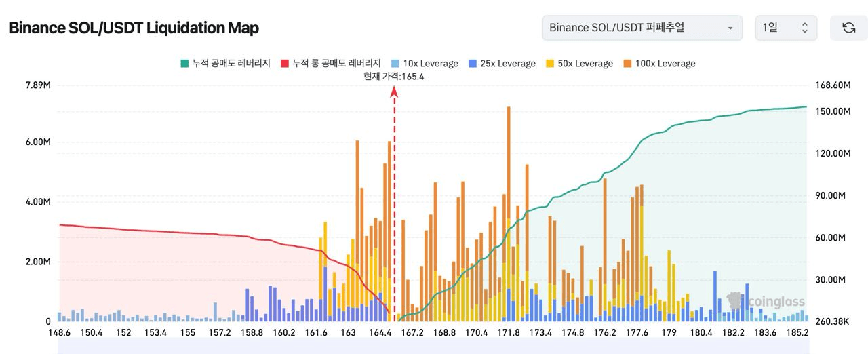
Task: Click the 164.4 x-axis price label
Action: [x=380, y=333]
